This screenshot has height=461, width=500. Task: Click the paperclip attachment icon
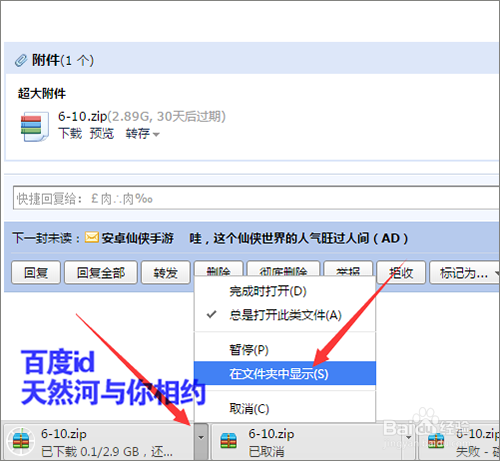(x=21, y=61)
